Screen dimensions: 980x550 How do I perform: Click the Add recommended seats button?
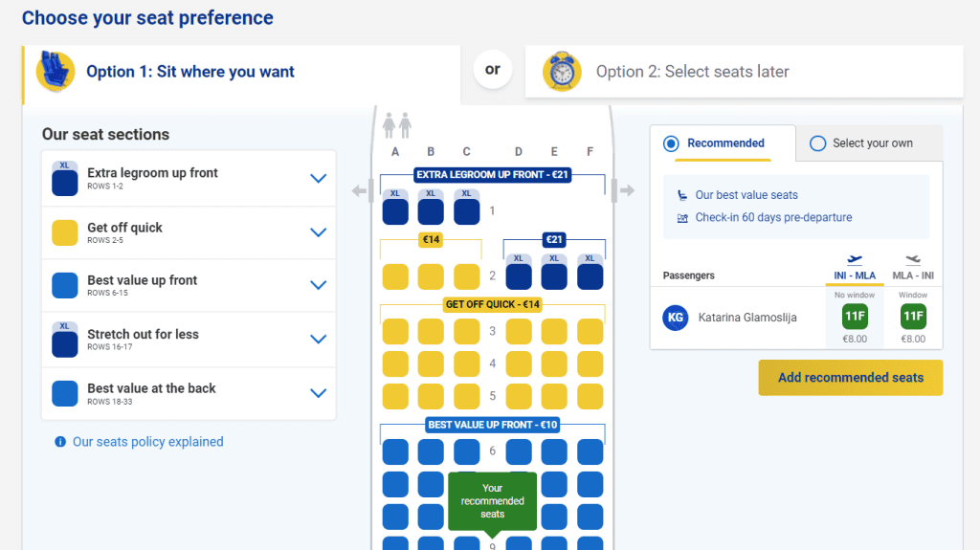click(851, 378)
